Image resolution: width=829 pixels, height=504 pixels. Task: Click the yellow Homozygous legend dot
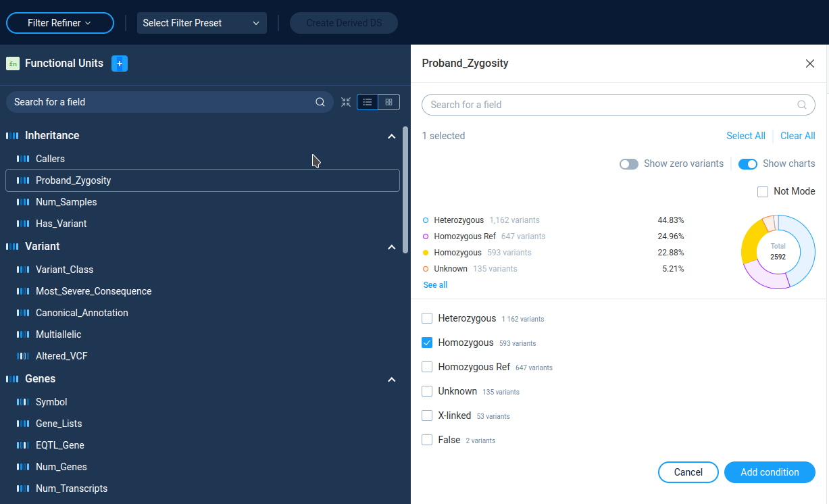[426, 253]
